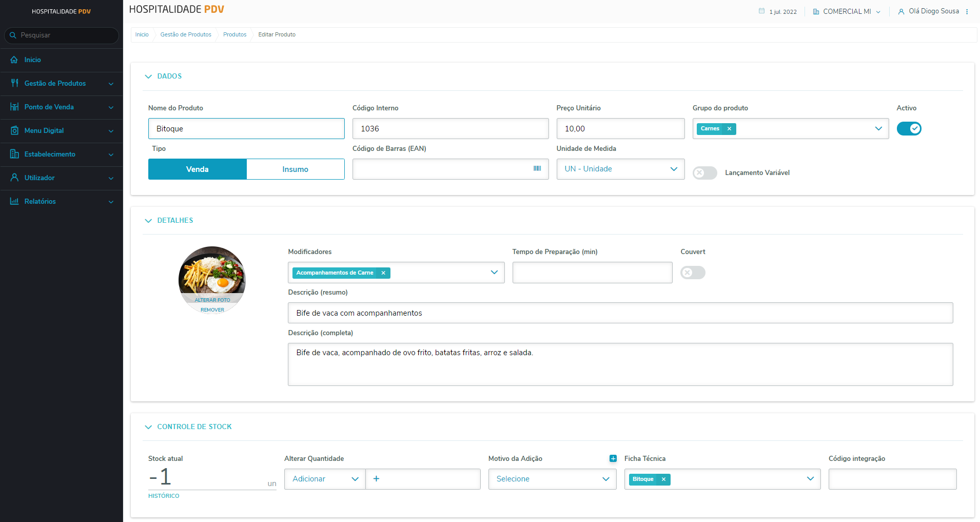Screen dimensions: 980x522
Task: Click the calendar icon next to the date
Action: [761, 11]
